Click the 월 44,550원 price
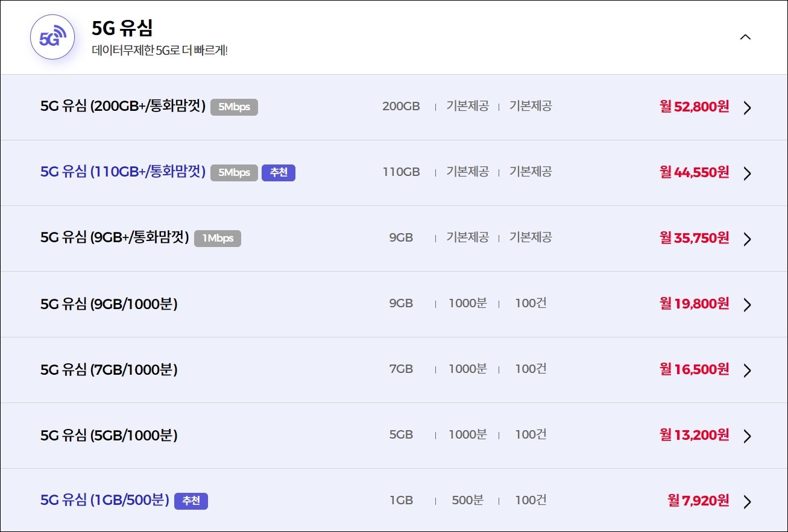 695,172
